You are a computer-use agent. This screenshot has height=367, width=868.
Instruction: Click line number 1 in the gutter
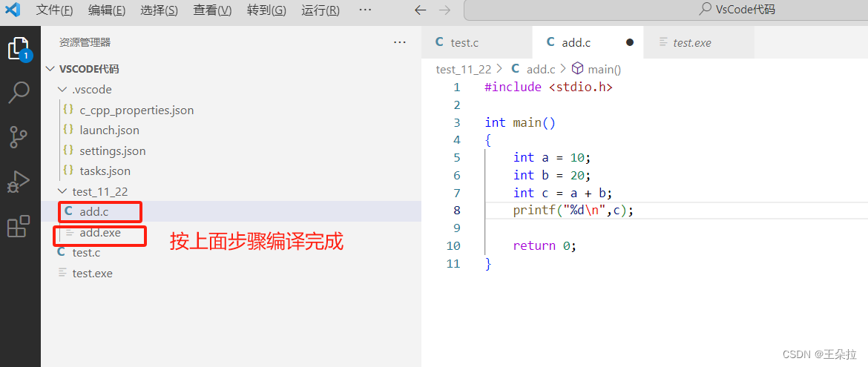tap(456, 87)
